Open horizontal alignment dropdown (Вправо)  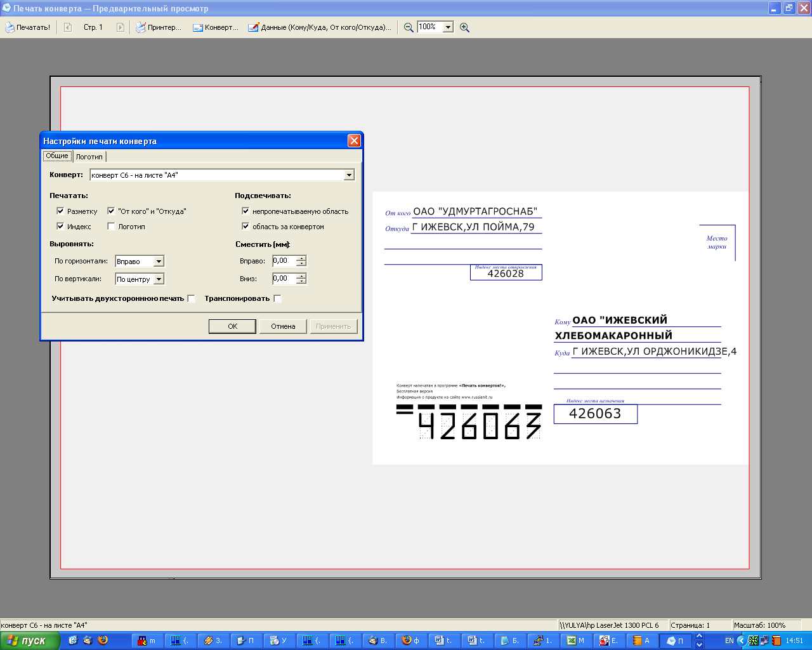coord(159,261)
